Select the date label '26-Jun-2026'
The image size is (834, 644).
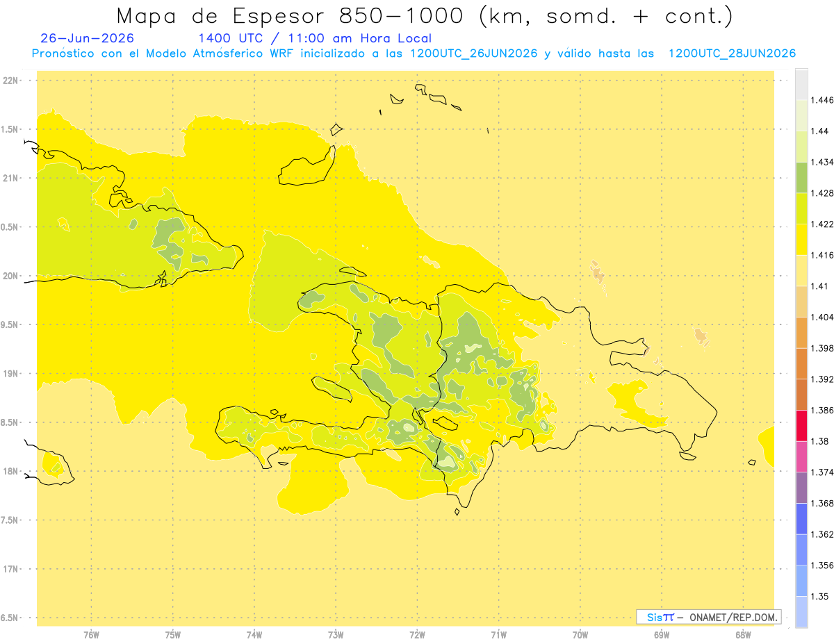tap(88, 38)
